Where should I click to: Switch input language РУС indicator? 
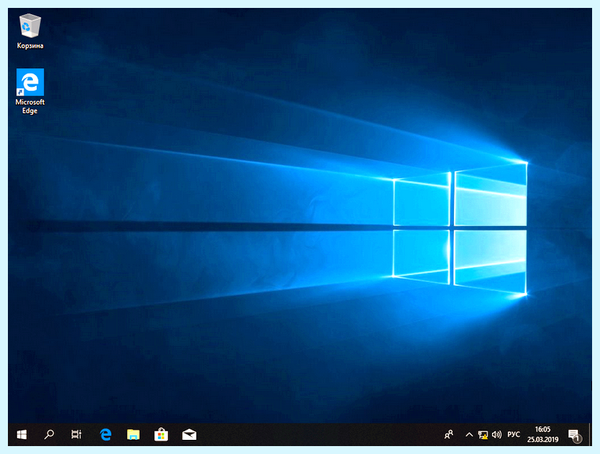click(x=514, y=434)
